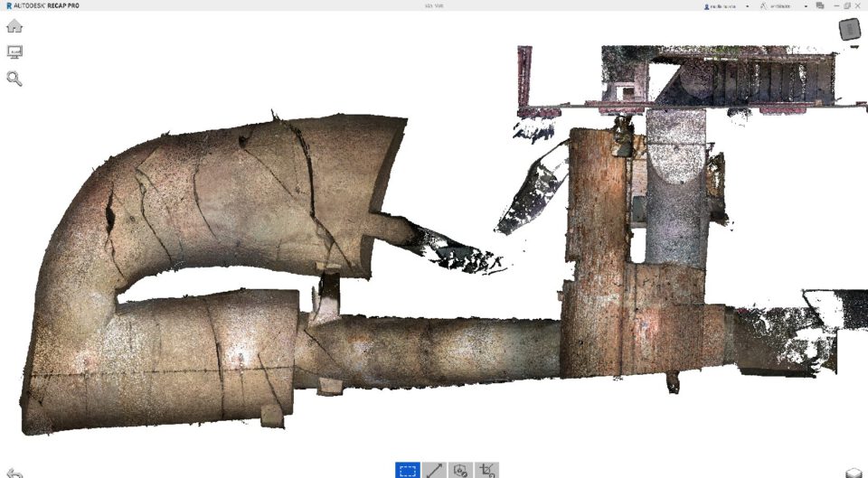Activate the distance measurement tool
This screenshot has height=478, width=868.
pos(434,471)
